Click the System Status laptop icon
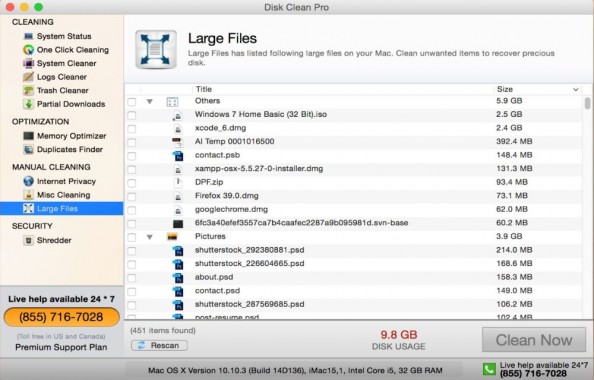The image size is (594, 380). 28,36
